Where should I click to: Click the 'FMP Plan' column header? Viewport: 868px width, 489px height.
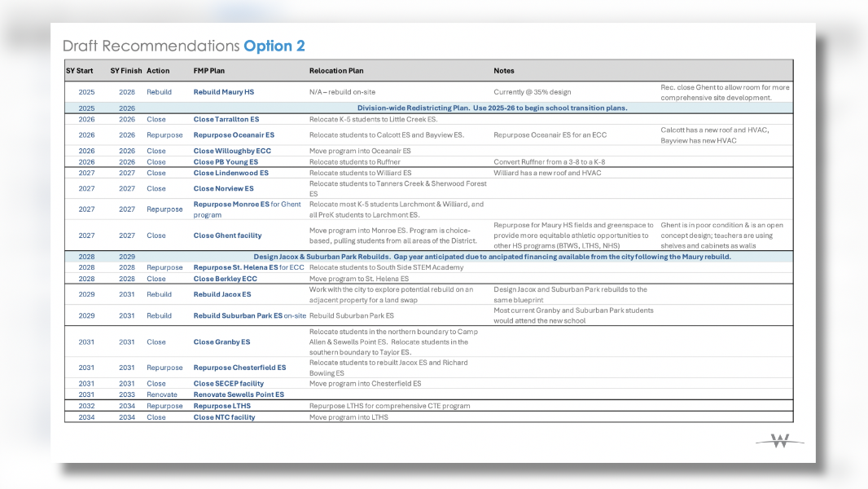coord(209,71)
